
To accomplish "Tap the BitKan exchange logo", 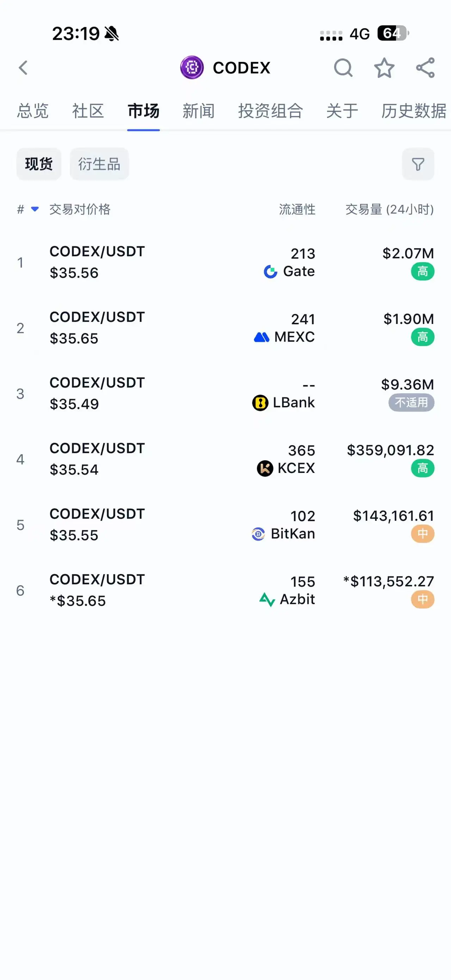I will (258, 534).
